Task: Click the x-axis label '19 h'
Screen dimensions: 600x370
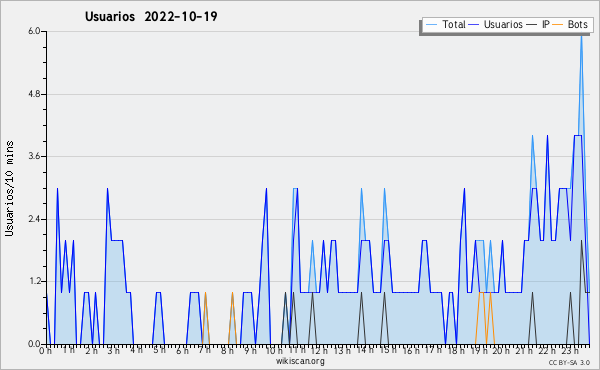Action: [x=479, y=350]
